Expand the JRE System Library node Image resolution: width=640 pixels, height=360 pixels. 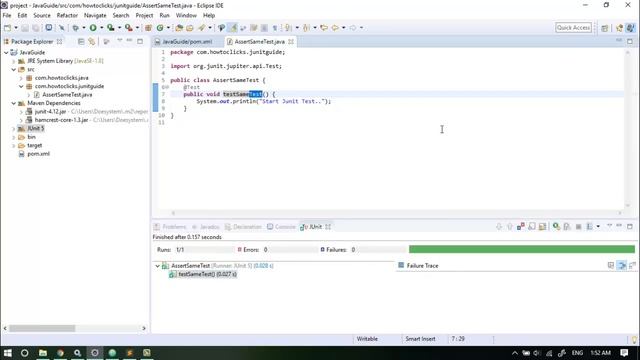[13, 61]
